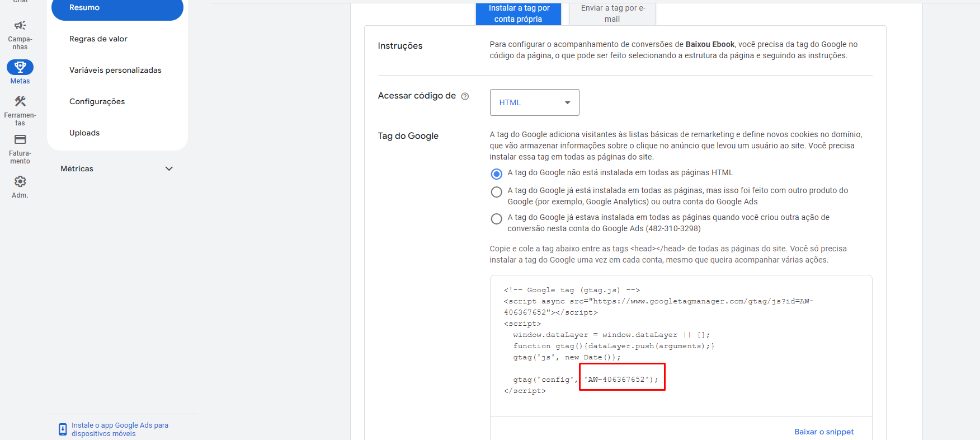Click the Instruções heading text
The width and height of the screenshot is (980, 440).
coord(400,46)
